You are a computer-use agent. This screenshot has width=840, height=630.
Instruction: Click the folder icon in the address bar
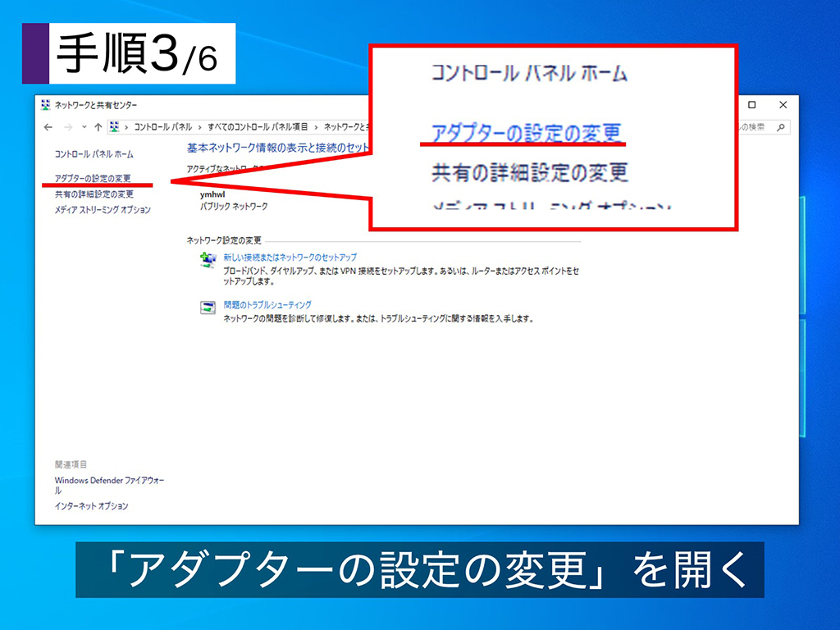click(x=113, y=127)
